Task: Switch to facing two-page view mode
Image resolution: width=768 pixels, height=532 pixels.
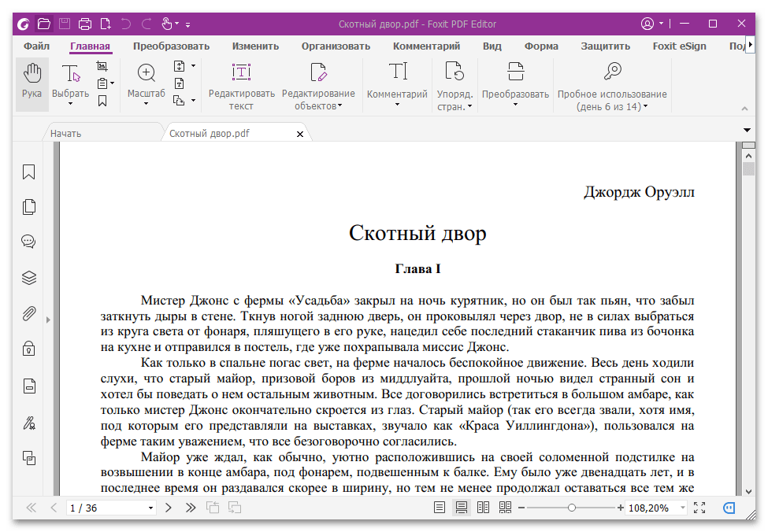Action: 484,508
